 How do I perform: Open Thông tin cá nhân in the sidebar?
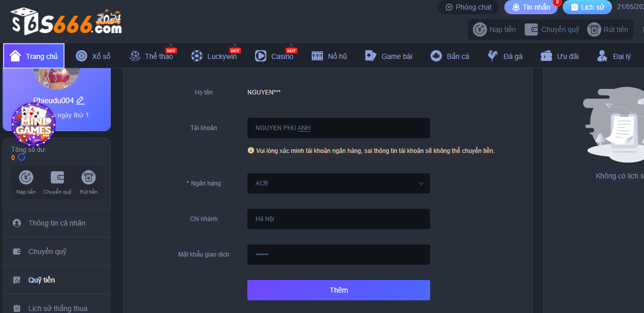point(56,223)
